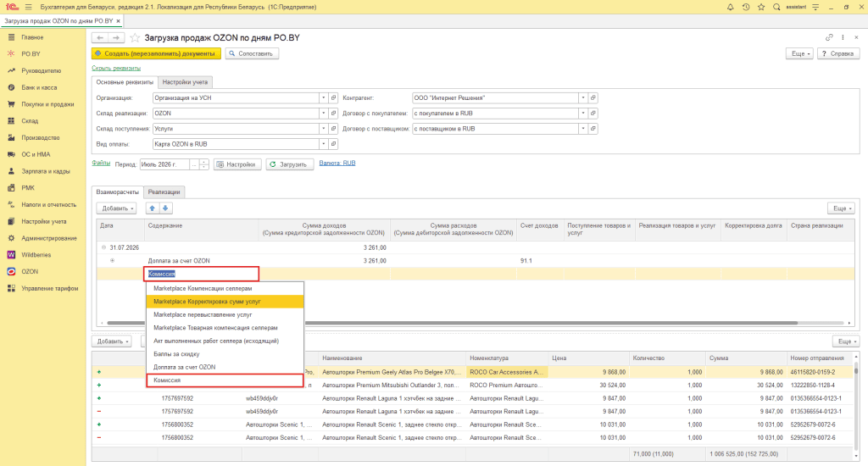Expand Доплата за счет OZON row

click(x=113, y=260)
